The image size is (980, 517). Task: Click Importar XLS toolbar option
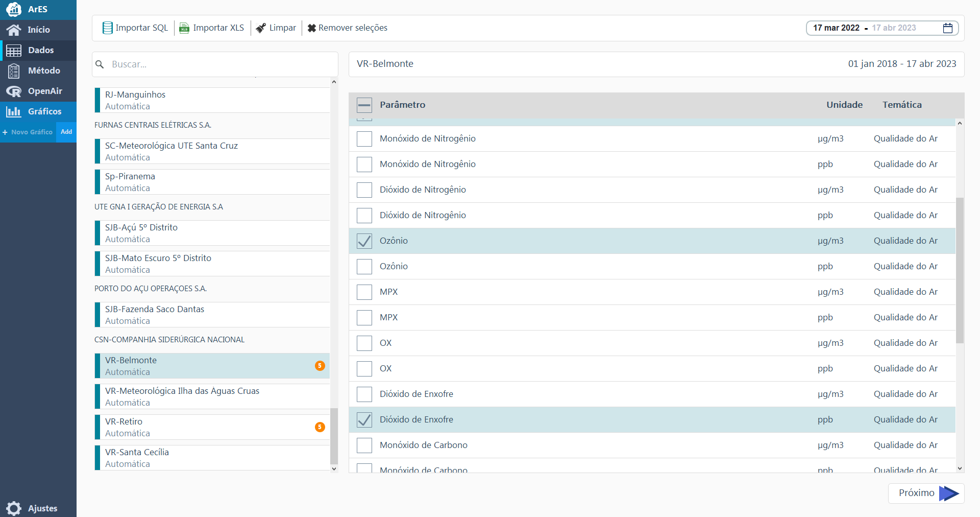[211, 28]
